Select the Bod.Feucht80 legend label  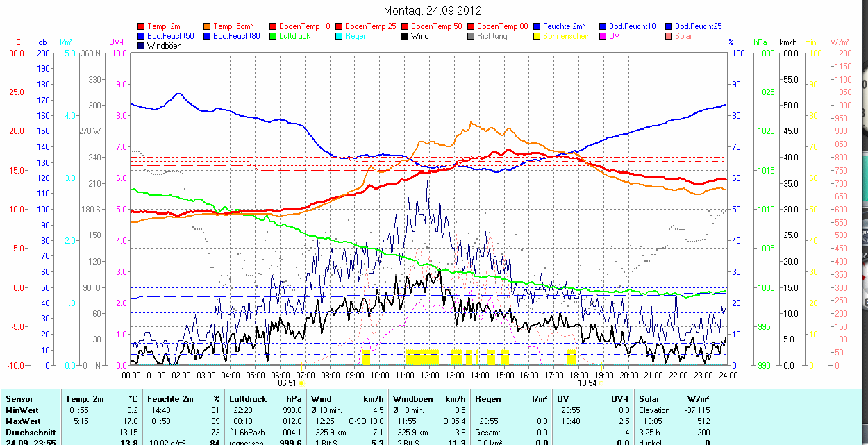pyautogui.click(x=237, y=36)
